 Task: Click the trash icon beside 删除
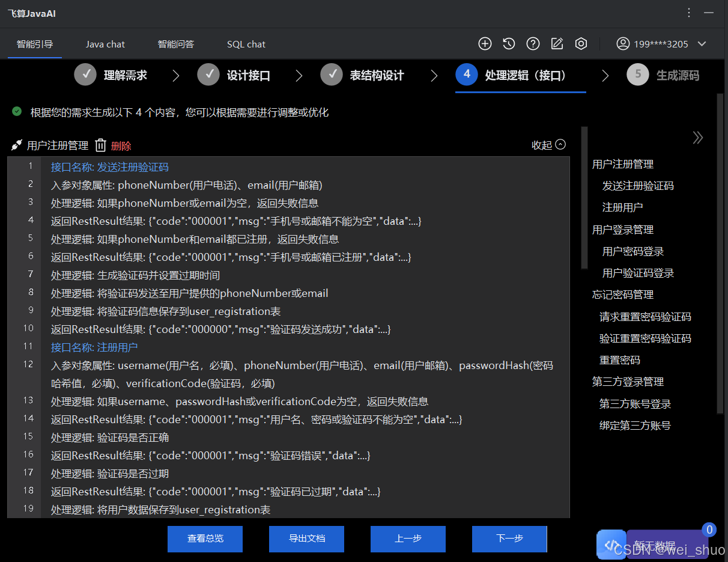coord(101,145)
